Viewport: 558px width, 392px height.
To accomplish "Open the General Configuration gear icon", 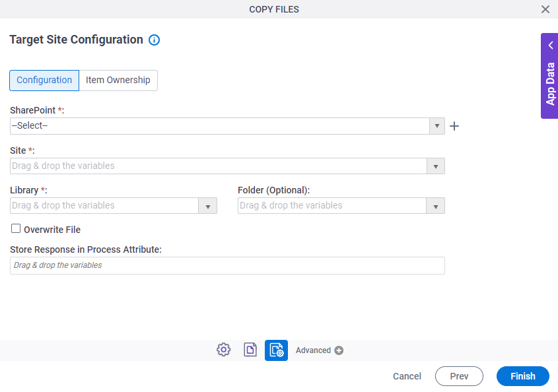I will (x=223, y=350).
